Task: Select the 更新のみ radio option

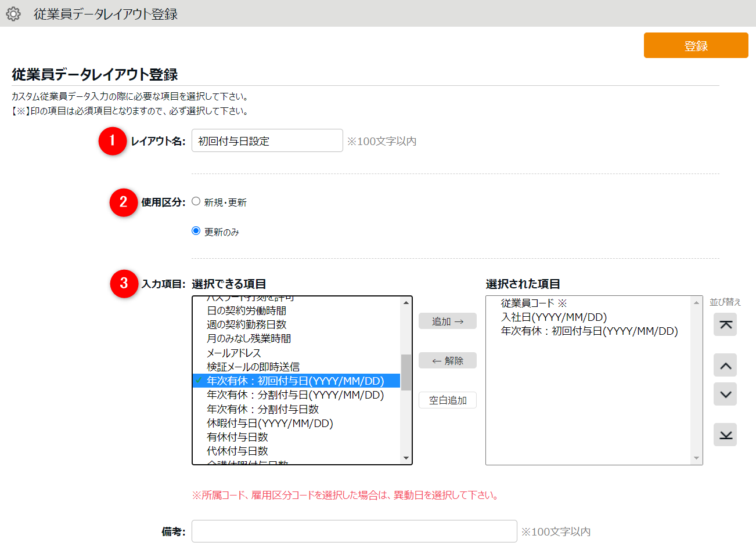Action: (x=196, y=231)
